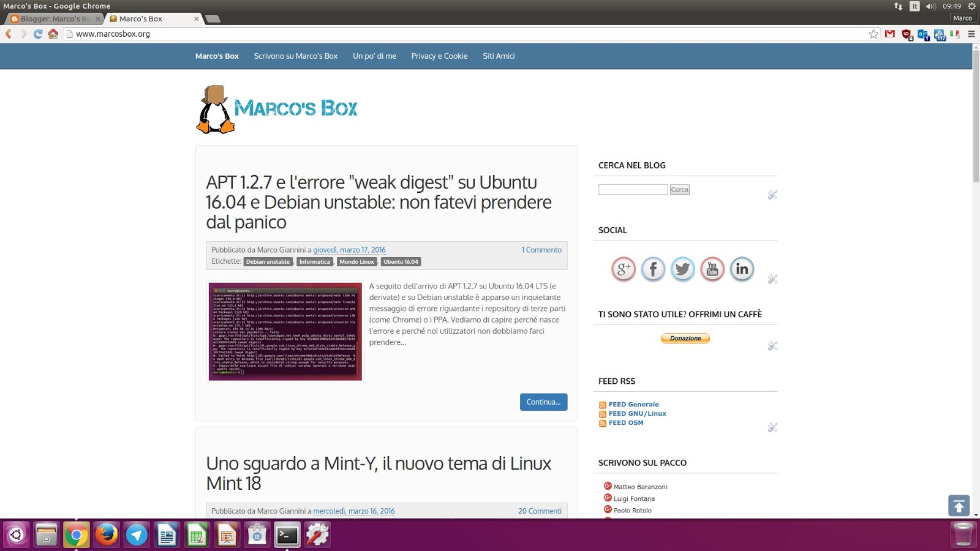Open the YouTube social icon
The width and height of the screenshot is (980, 551).
(712, 269)
